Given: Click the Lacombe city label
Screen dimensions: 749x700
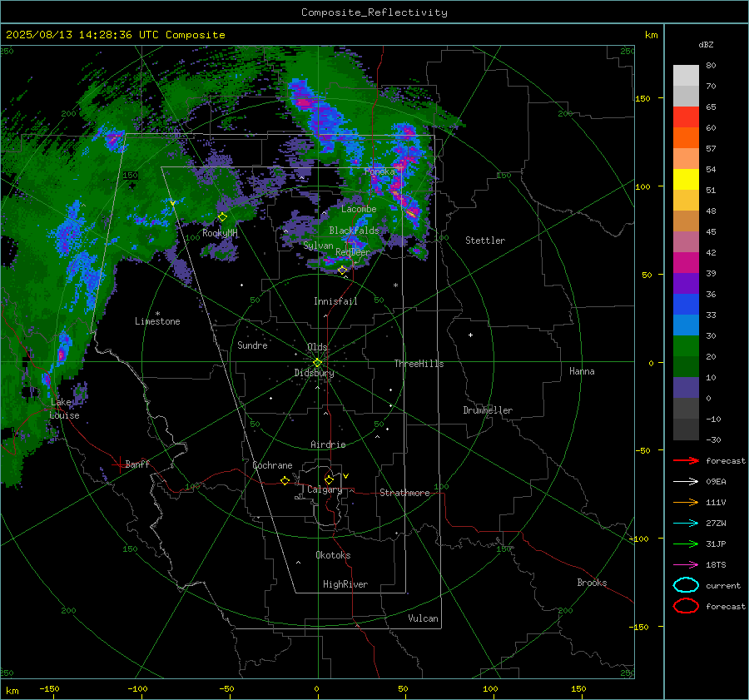Looking at the screenshot, I should coord(359,209).
